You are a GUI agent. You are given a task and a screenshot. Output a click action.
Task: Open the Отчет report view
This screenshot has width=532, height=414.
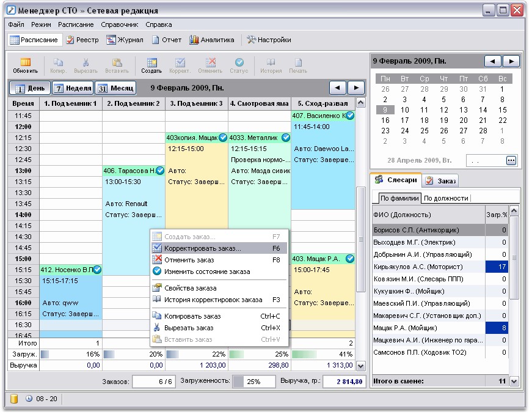(167, 40)
